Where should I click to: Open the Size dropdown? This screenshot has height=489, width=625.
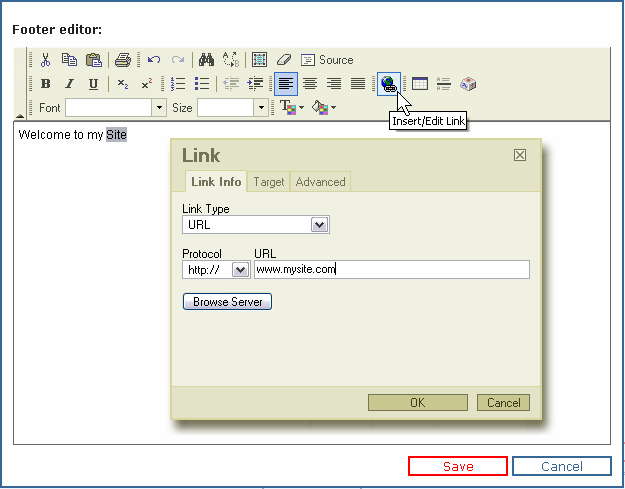[x=261, y=108]
